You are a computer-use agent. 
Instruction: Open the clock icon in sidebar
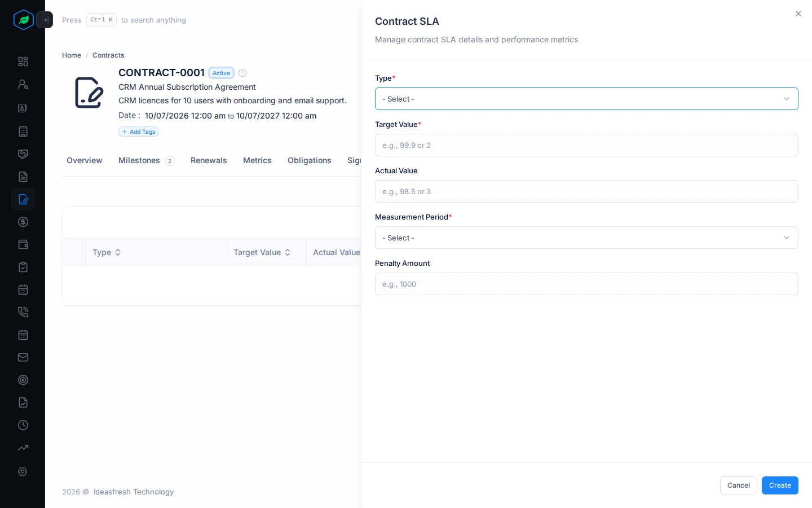pyautogui.click(x=23, y=425)
